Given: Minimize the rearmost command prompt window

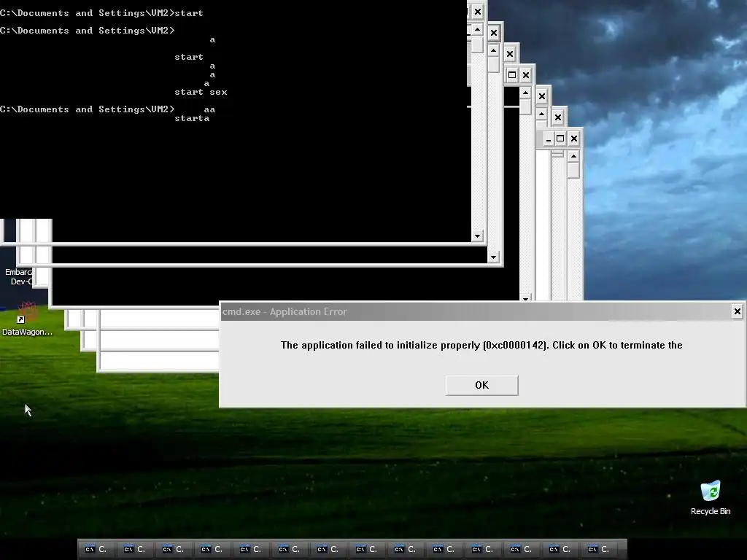Looking at the screenshot, I should click(x=549, y=139).
